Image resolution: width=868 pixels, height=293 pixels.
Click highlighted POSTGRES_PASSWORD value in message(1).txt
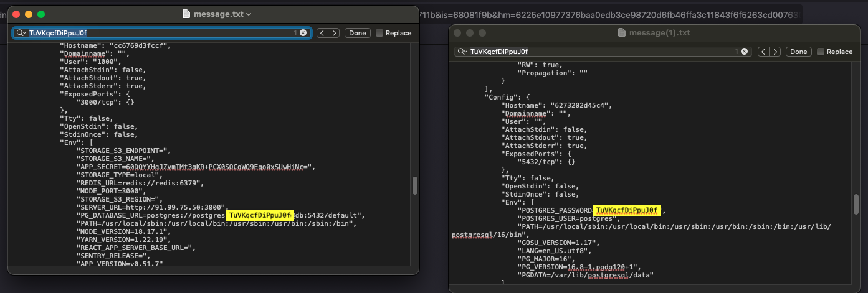pos(626,210)
